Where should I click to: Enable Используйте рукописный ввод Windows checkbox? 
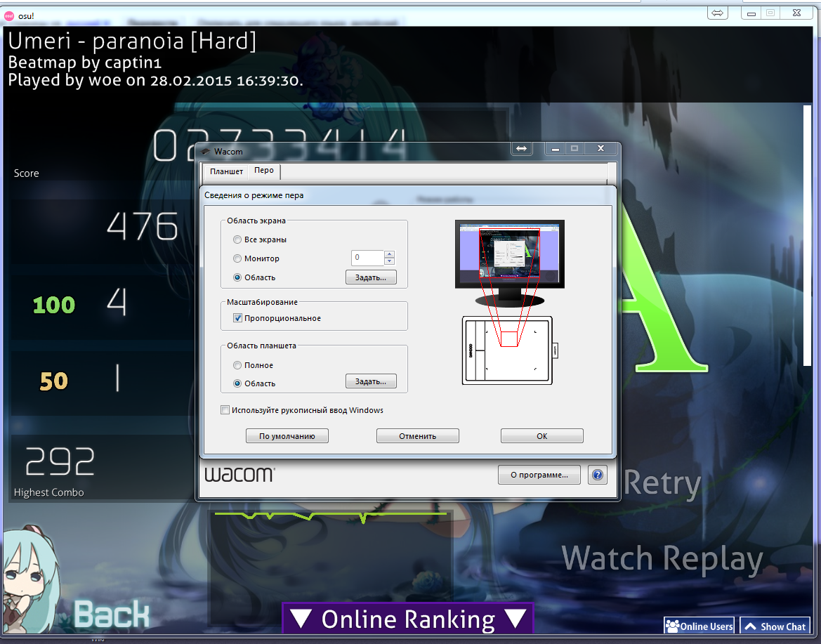pos(225,410)
